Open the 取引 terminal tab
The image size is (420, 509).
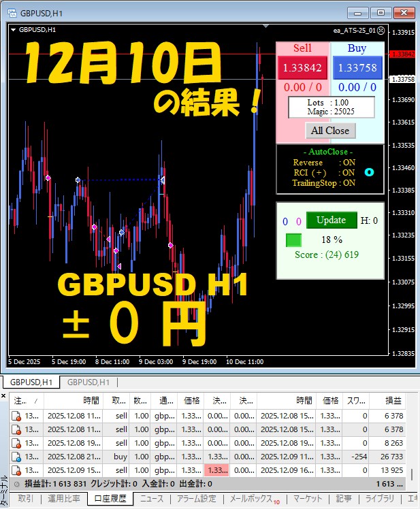[25, 498]
